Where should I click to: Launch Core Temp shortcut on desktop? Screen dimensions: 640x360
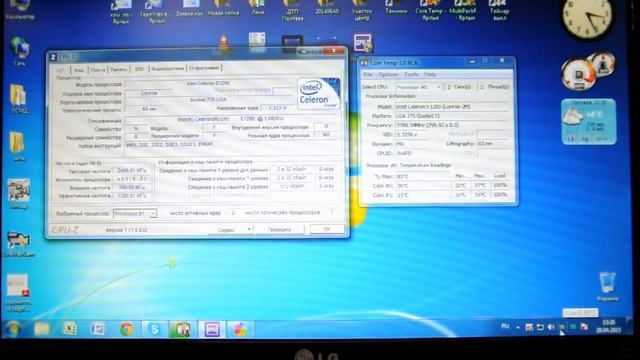[x=429, y=11]
